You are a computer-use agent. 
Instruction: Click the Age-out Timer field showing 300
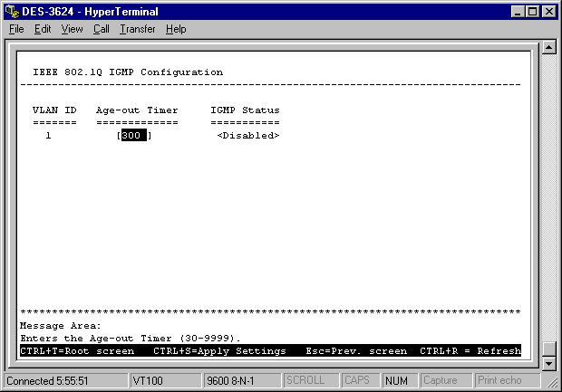133,135
